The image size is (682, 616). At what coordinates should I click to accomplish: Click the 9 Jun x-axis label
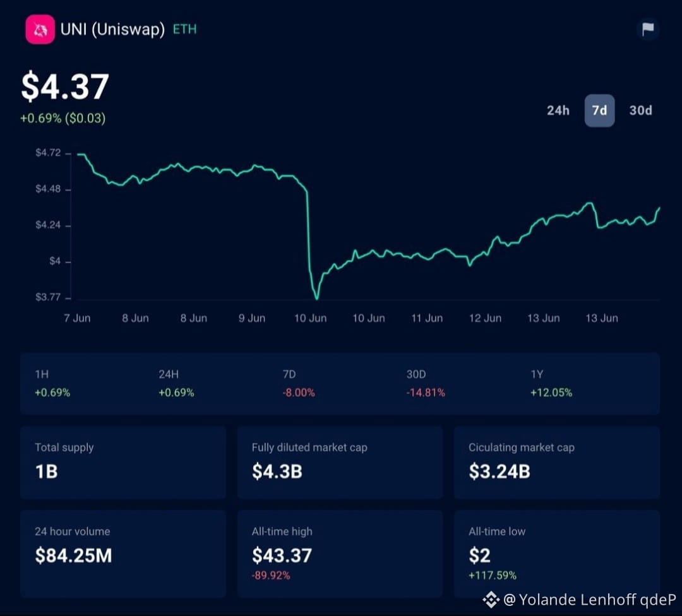pyautogui.click(x=252, y=318)
